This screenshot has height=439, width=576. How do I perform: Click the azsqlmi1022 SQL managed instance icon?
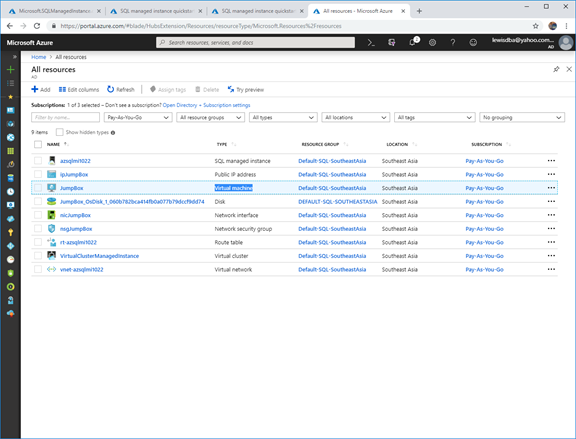point(52,161)
